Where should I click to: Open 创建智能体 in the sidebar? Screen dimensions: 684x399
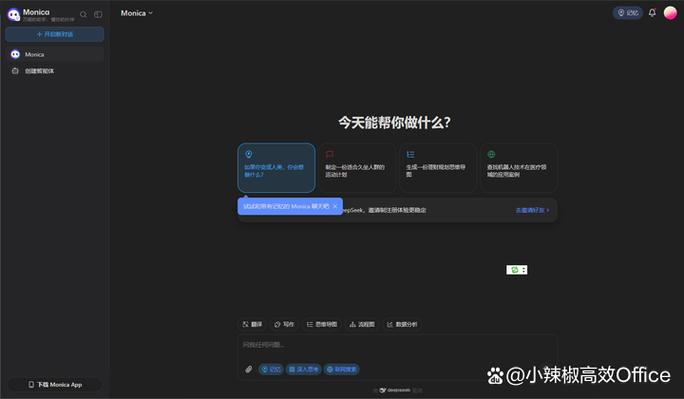click(55, 71)
